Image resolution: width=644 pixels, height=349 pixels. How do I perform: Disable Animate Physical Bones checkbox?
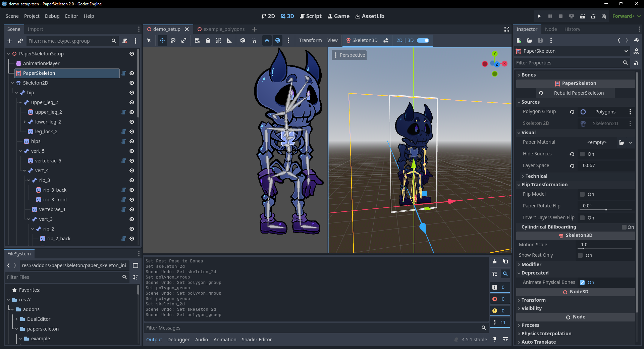pyautogui.click(x=582, y=283)
